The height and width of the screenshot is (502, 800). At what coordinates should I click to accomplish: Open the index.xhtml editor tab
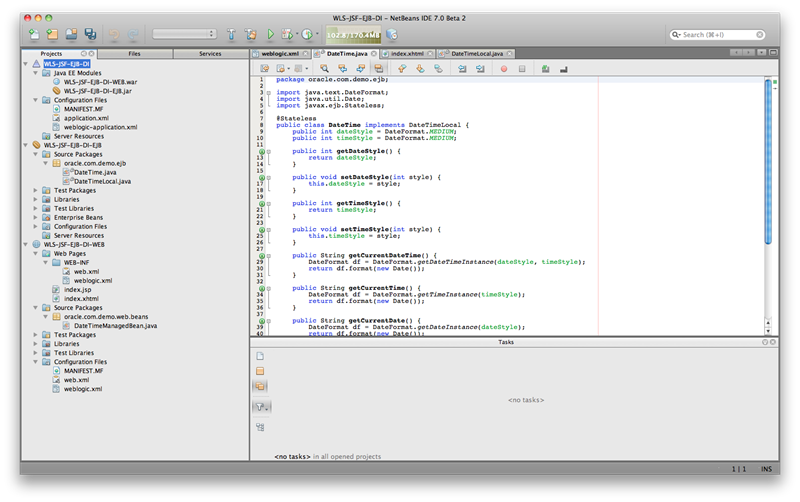[x=407, y=54]
